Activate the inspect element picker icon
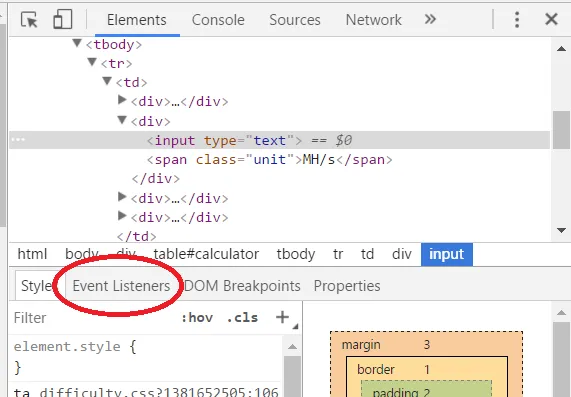Image resolution: width=571 pixels, height=397 pixels. pos(29,19)
